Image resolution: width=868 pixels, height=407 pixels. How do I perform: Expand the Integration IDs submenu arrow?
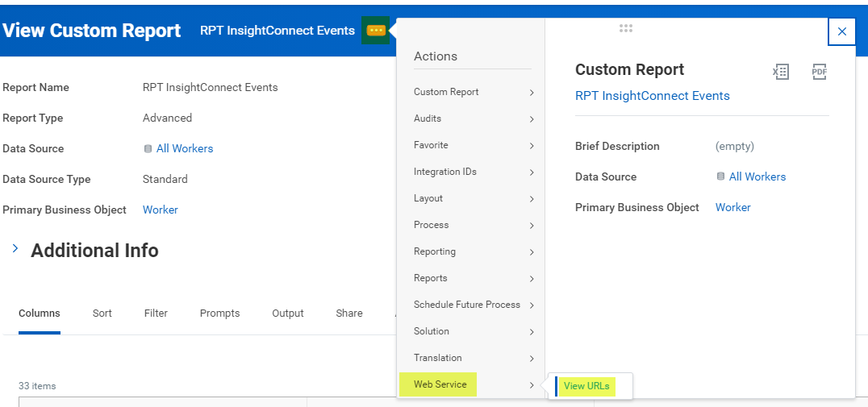pyautogui.click(x=532, y=172)
